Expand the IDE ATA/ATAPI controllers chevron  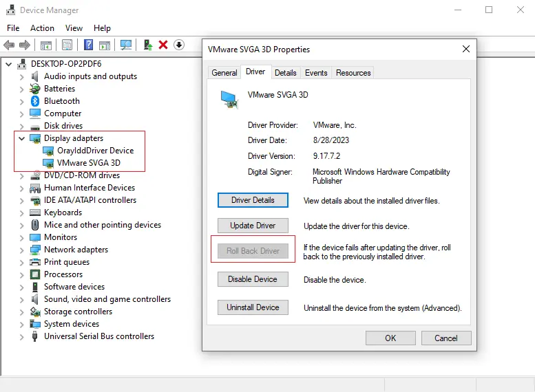coord(21,201)
